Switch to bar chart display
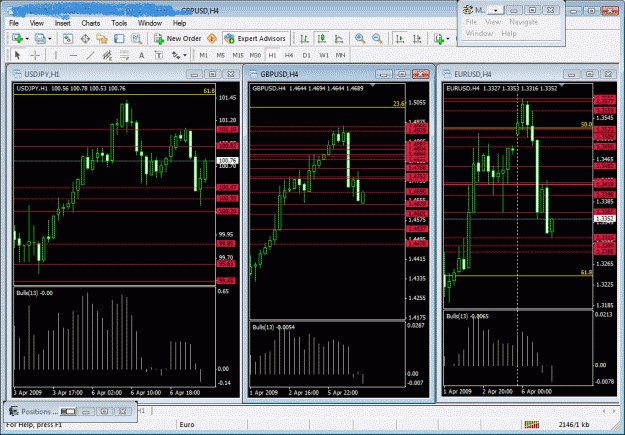This screenshot has width=625, height=435. pos(305,39)
